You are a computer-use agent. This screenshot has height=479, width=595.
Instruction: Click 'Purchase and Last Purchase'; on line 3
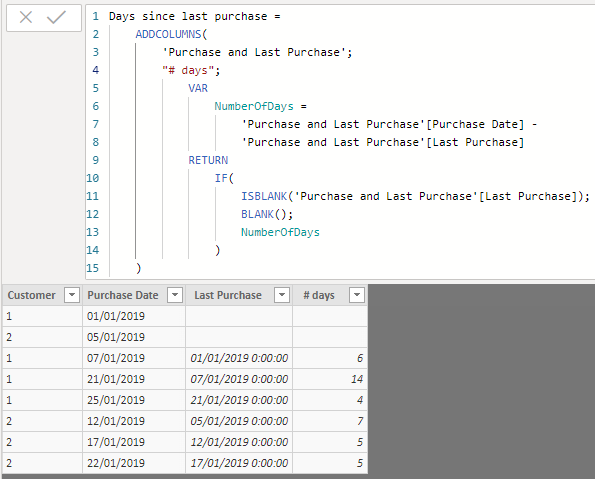[257, 52]
